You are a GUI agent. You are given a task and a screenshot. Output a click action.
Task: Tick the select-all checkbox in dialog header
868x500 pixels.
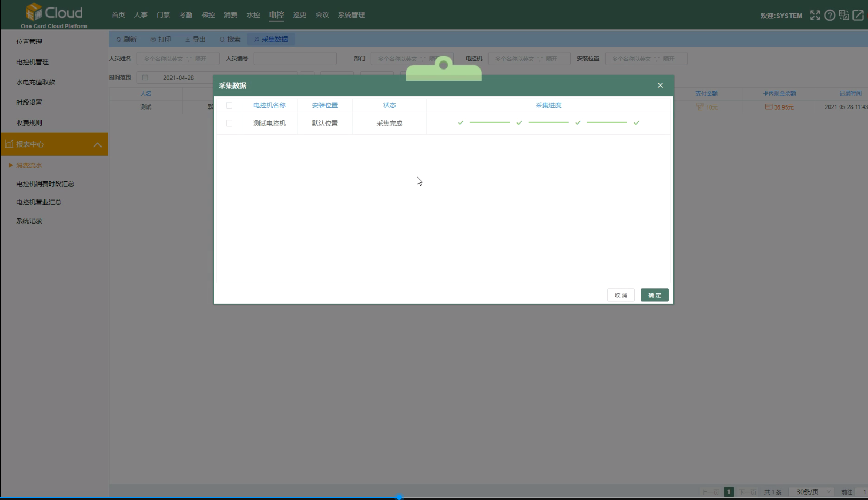pyautogui.click(x=229, y=105)
